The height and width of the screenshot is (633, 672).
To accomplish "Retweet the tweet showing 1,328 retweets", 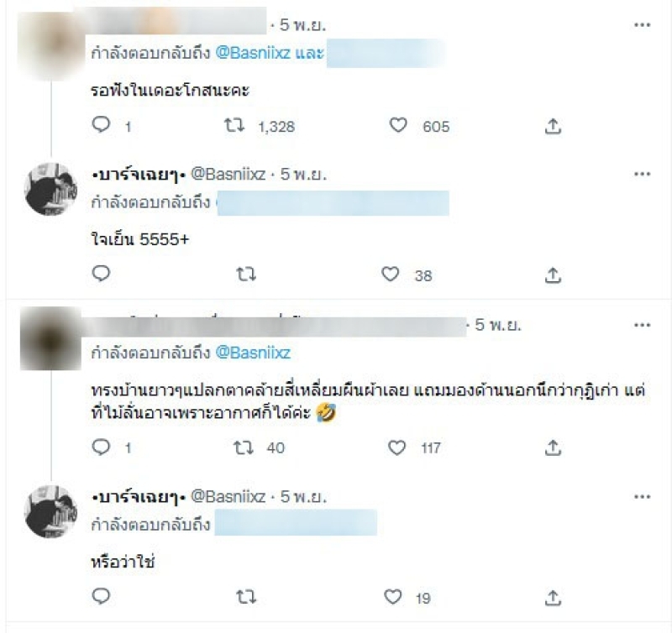I will click(x=234, y=125).
